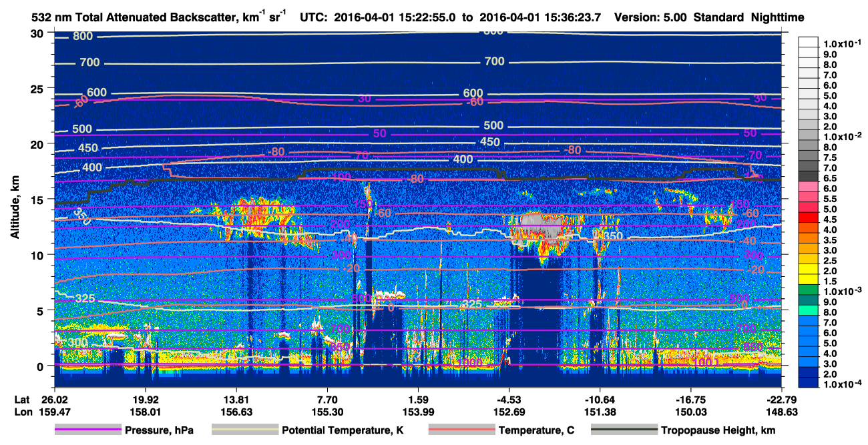Click the white '325' contour label at left
The image size is (868, 445).
click(x=85, y=298)
